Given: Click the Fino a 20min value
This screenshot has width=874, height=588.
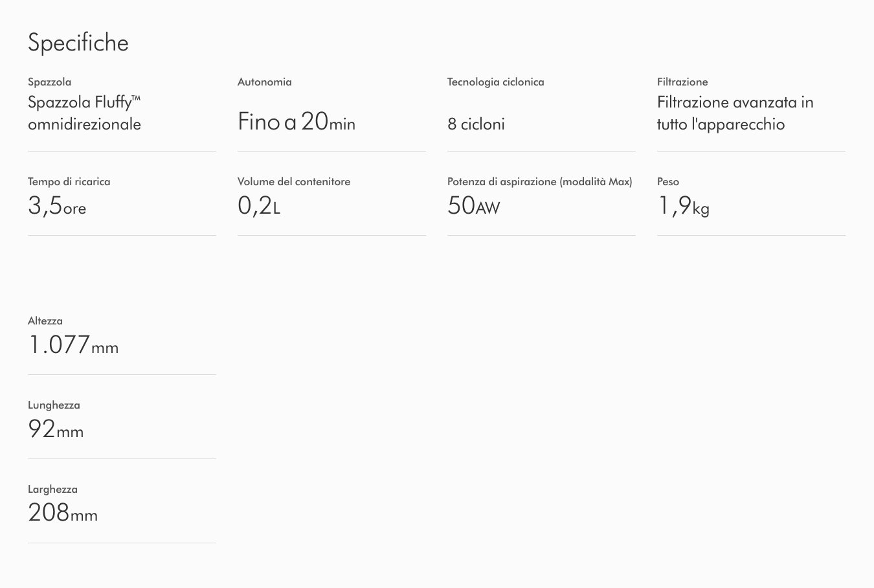Looking at the screenshot, I should point(297,122).
